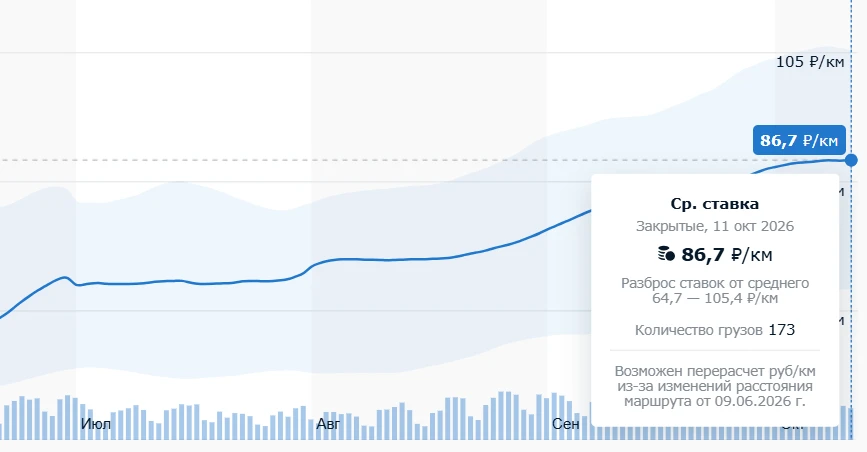Image resolution: width=867 pixels, height=452 pixels.
Task: Click the Сен month label on the axis
Action: 566,424
